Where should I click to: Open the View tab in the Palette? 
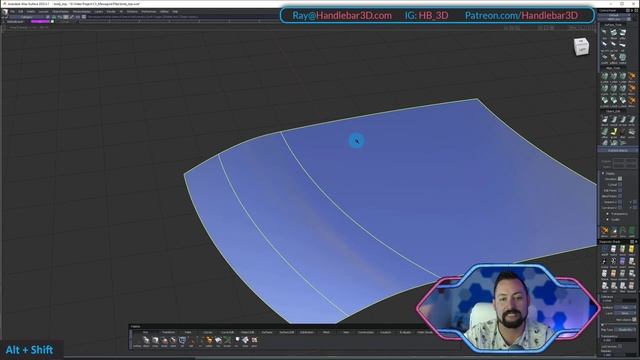click(346, 332)
